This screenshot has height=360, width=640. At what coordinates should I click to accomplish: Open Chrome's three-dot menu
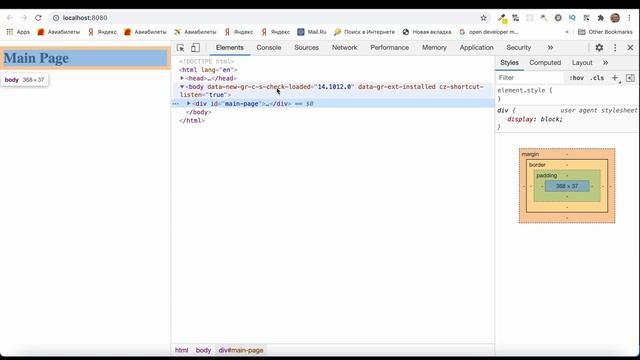click(629, 18)
